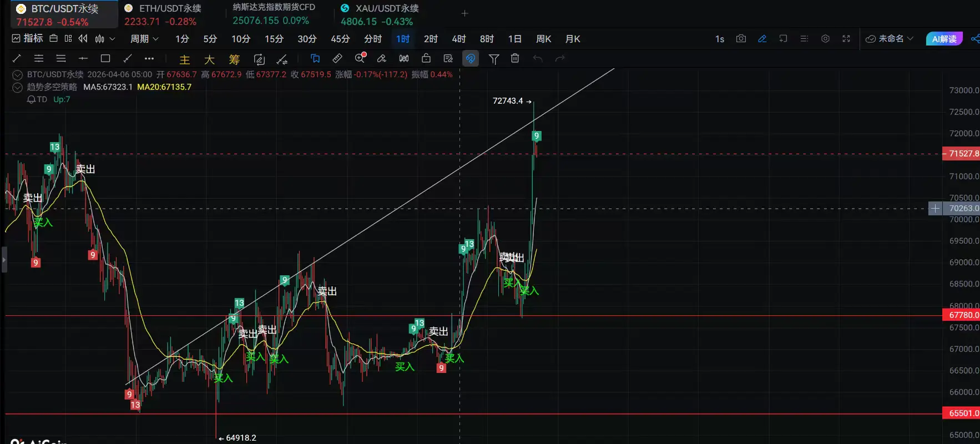The width and height of the screenshot is (980, 444).
Task: Open the candlestick chart type selector
Action: pyautogui.click(x=105, y=39)
